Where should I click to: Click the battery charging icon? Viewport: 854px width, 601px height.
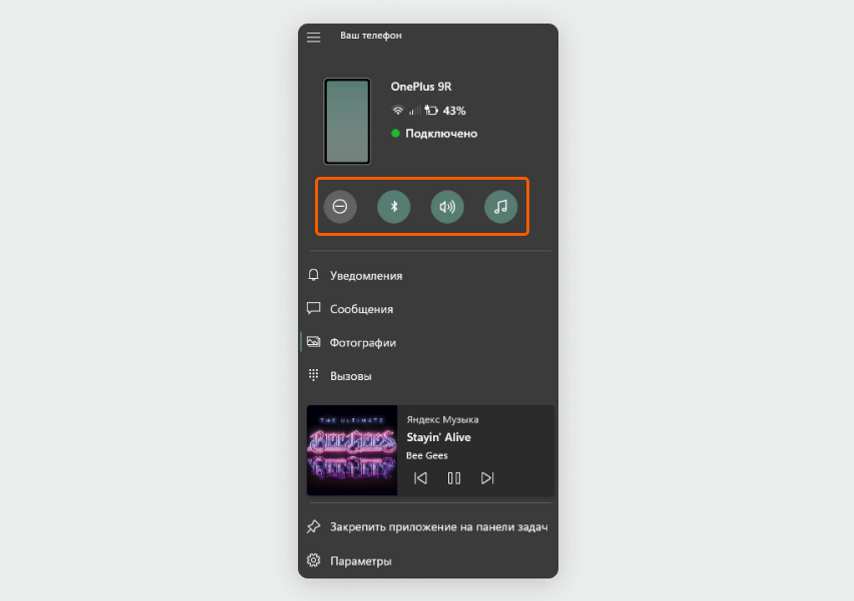pos(431,111)
